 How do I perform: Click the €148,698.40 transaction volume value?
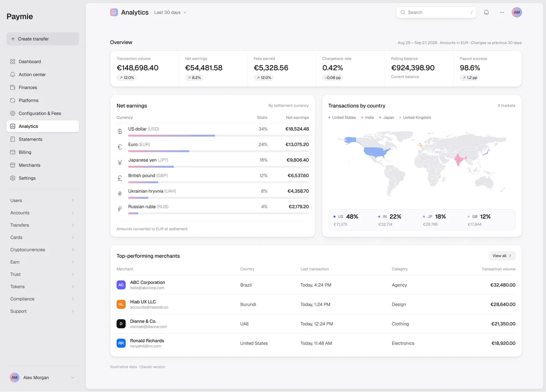(x=138, y=68)
